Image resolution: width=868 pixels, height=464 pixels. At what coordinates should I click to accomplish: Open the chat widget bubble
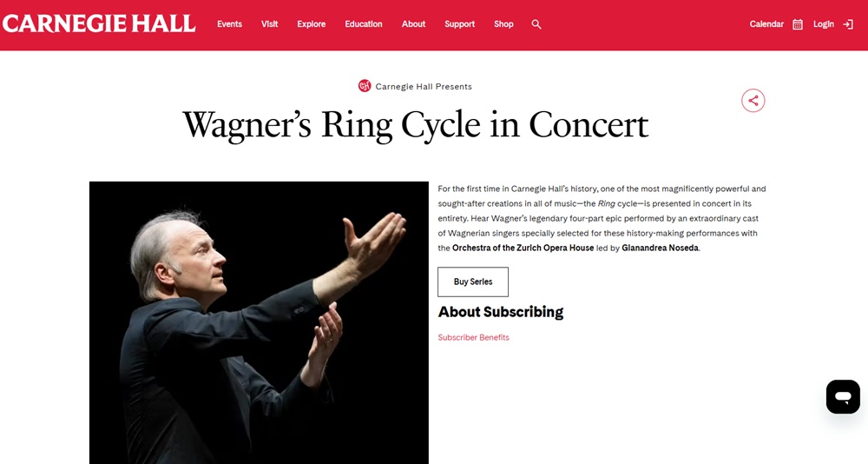[842, 396]
